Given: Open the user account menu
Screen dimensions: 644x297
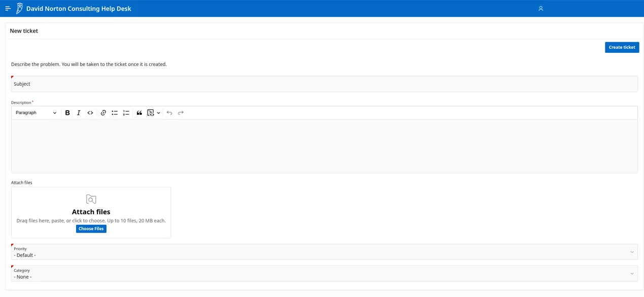Looking at the screenshot, I should tap(541, 9).
